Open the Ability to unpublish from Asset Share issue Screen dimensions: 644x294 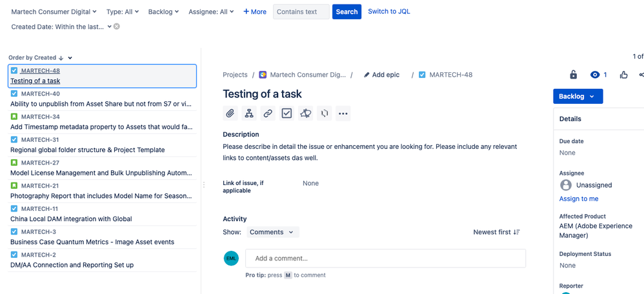pyautogui.click(x=102, y=99)
